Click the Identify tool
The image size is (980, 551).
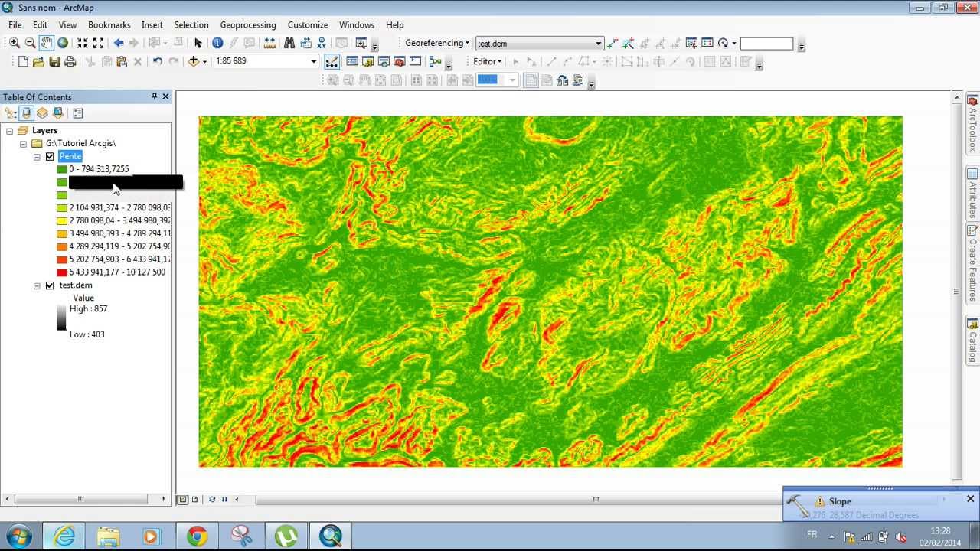click(218, 43)
